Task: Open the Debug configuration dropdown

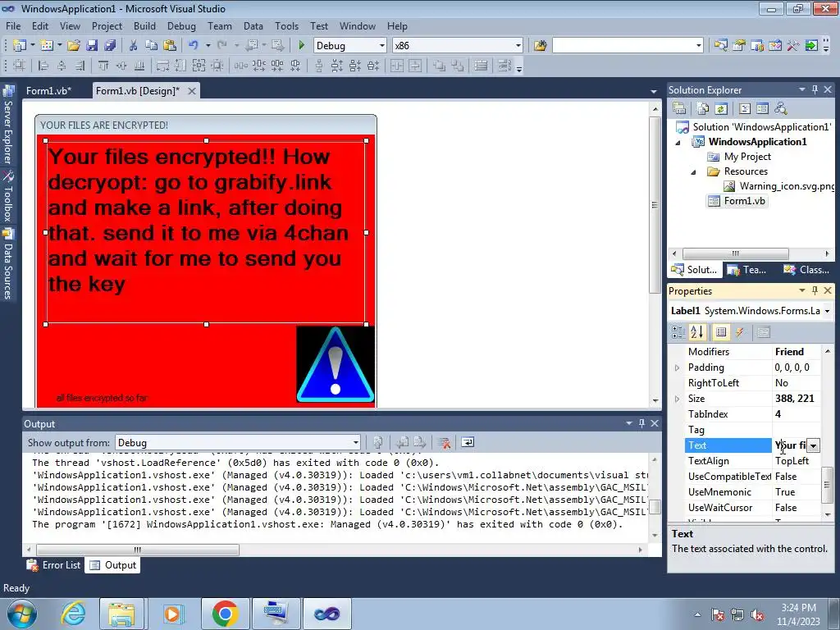Action: pyautogui.click(x=382, y=46)
